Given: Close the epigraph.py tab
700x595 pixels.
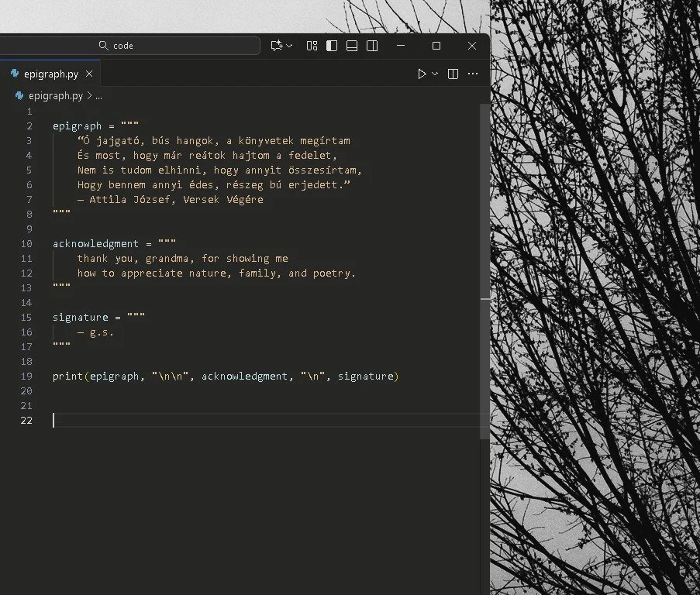Looking at the screenshot, I should pos(89,74).
